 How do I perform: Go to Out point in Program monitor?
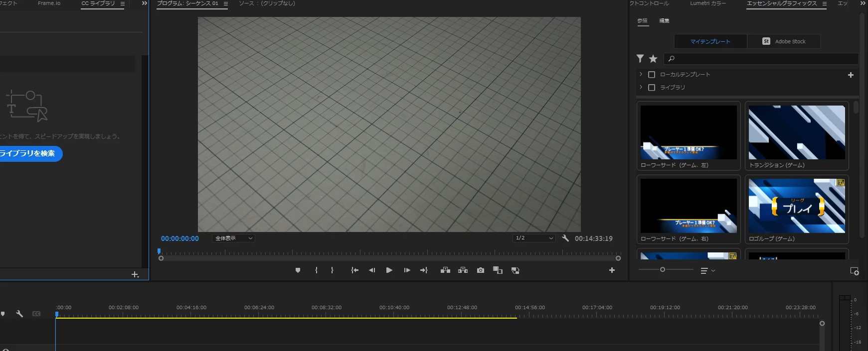coord(424,270)
